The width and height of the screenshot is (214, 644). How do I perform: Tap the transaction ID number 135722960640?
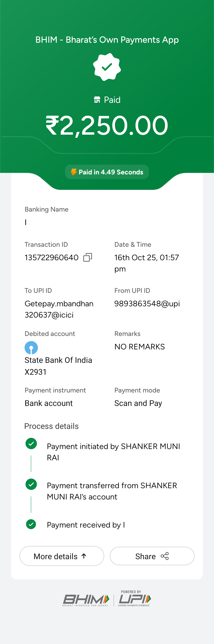pyautogui.click(x=52, y=257)
